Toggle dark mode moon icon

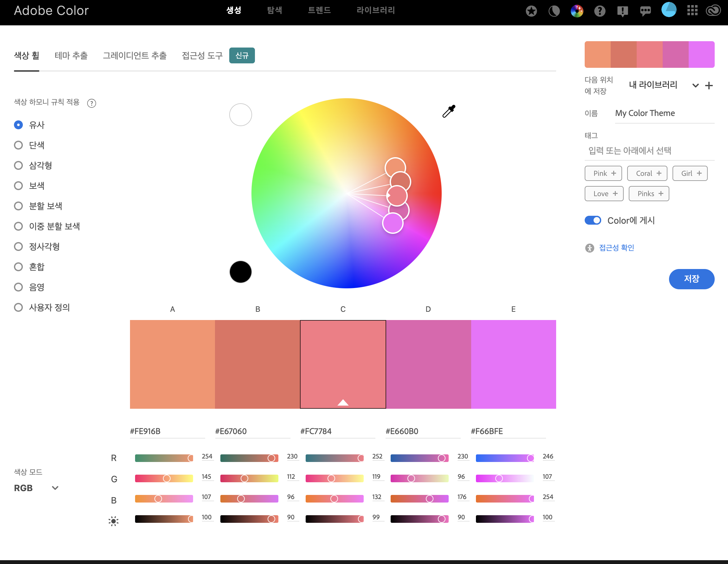[554, 11]
